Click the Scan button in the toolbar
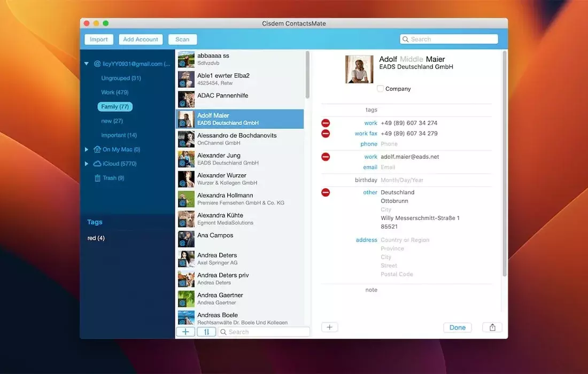588x374 pixels. click(x=182, y=40)
